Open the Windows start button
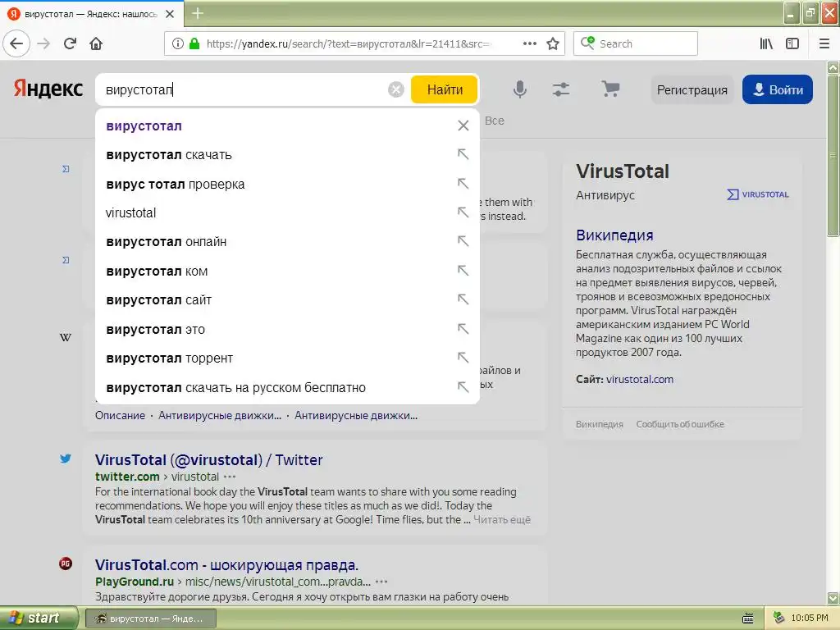The image size is (840, 630). pos(38,619)
